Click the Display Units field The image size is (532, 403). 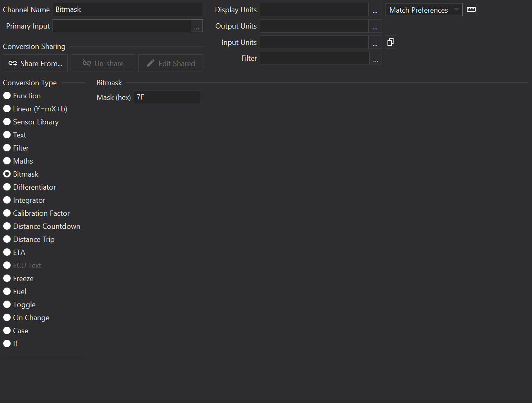tap(314, 10)
